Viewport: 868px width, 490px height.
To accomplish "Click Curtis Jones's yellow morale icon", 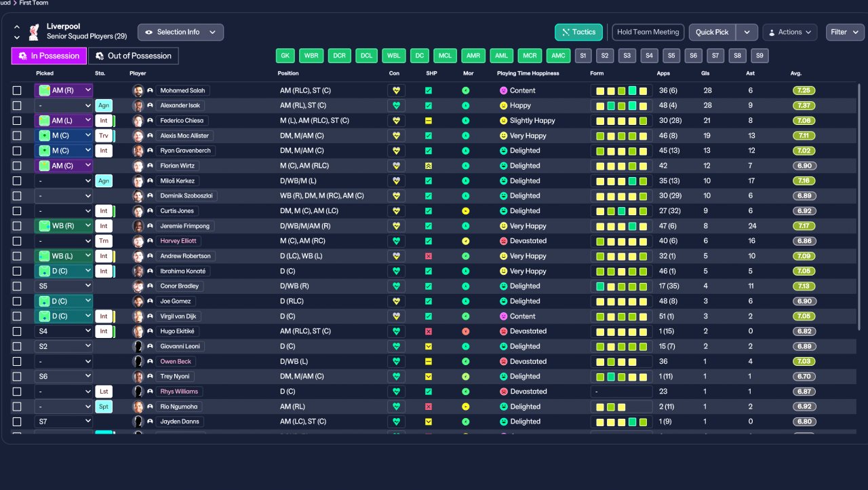I will (465, 211).
